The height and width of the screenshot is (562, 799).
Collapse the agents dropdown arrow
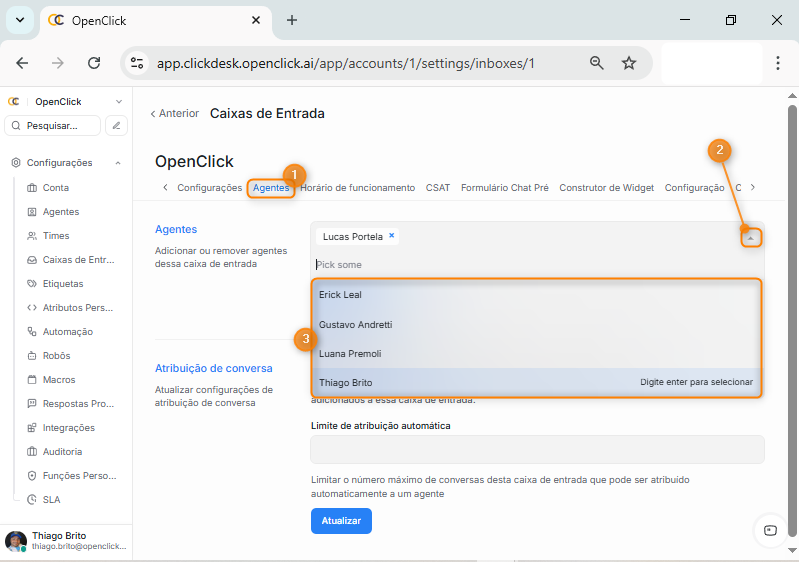click(751, 238)
